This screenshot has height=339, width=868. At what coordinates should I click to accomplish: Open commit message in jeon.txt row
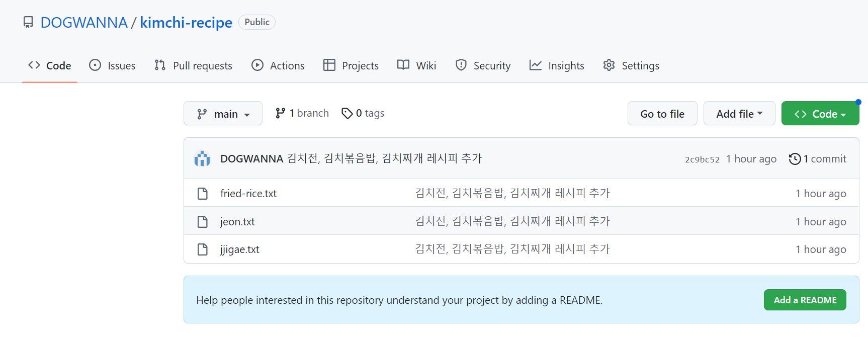click(x=512, y=221)
